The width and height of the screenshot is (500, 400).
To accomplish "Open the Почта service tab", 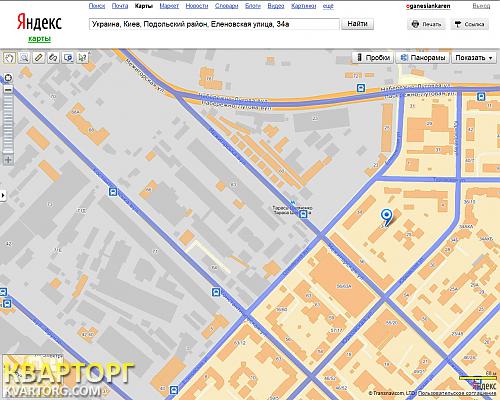I will pos(120,6).
